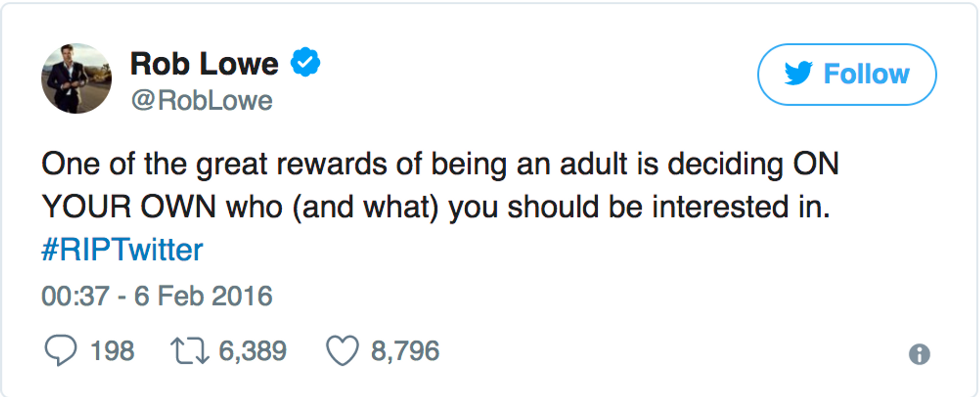Click the words 'ON' in capitals
The height and width of the screenshot is (397, 980).
pos(816,164)
